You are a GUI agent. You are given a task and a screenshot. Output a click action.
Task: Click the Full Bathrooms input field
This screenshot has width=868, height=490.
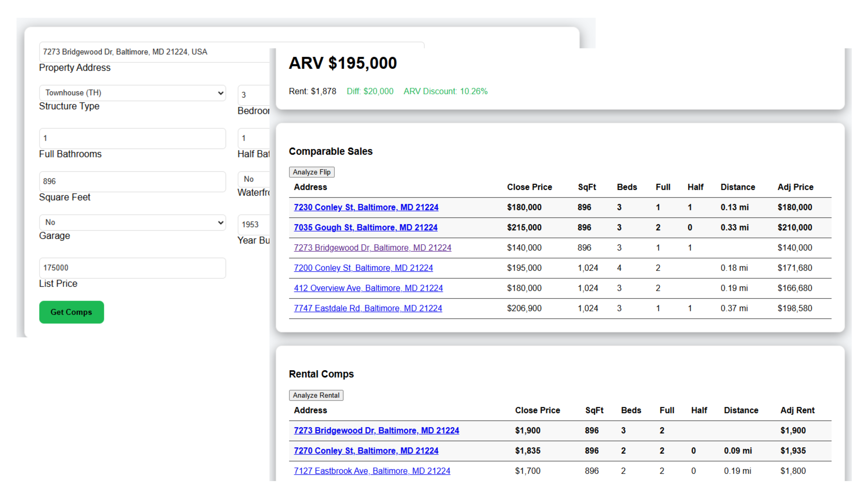click(132, 138)
